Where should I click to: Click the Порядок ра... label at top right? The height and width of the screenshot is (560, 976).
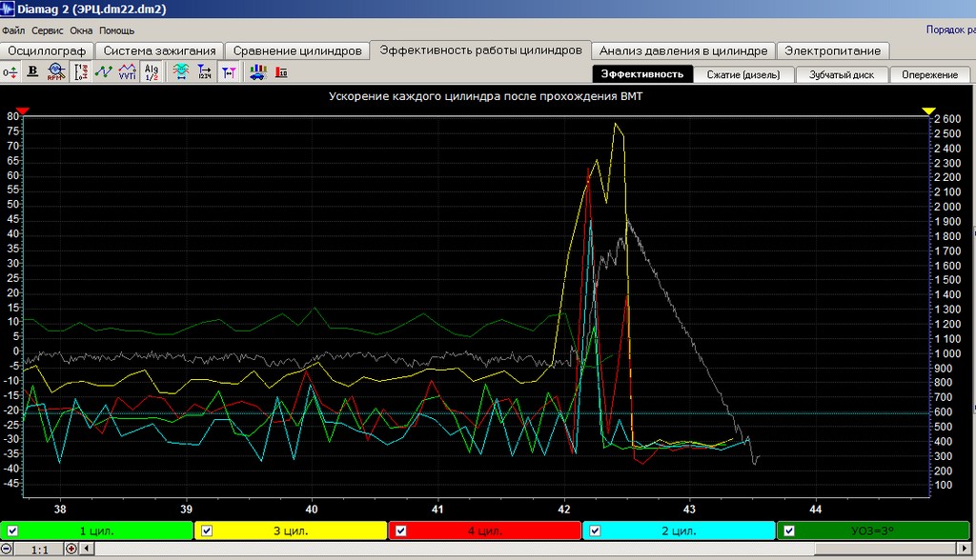tap(950, 30)
